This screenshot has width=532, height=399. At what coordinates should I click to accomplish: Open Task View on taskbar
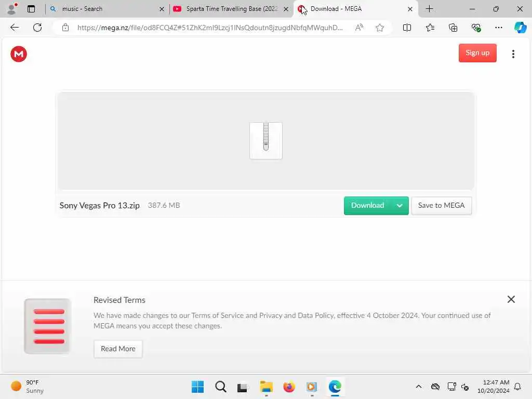pyautogui.click(x=242, y=387)
